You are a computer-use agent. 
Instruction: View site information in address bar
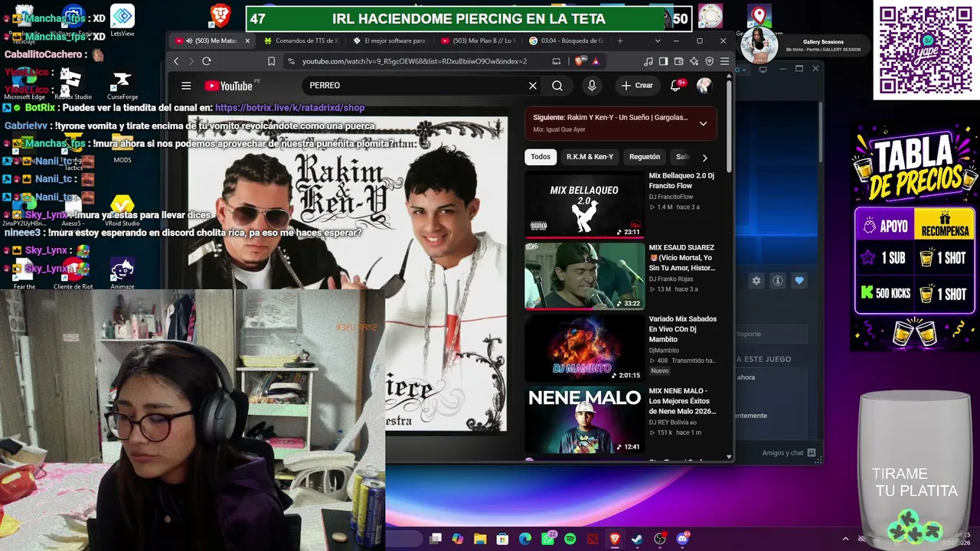(291, 61)
